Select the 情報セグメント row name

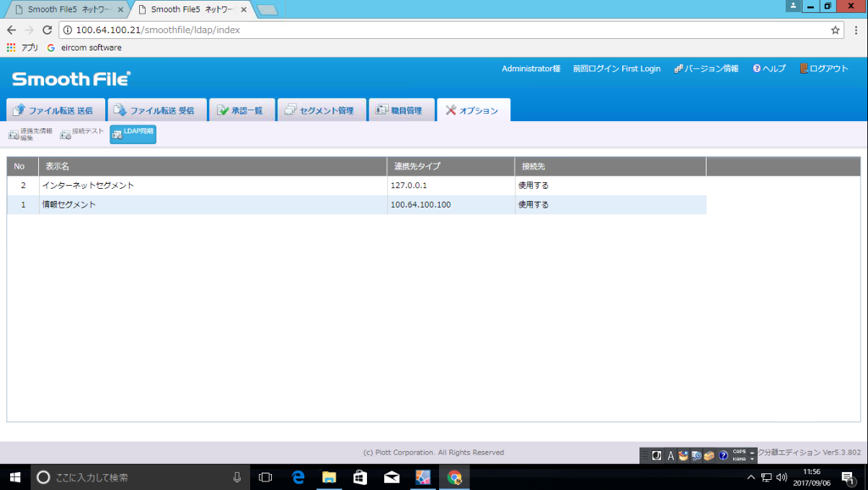[x=70, y=204]
